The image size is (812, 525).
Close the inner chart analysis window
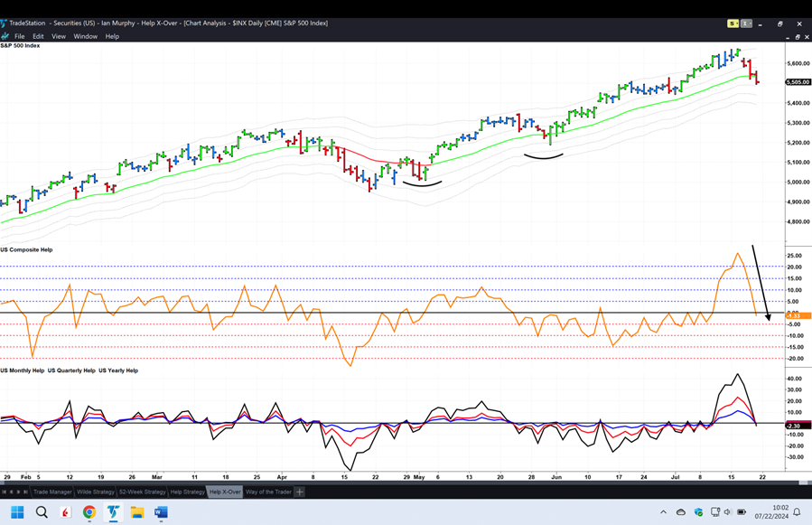(807, 37)
